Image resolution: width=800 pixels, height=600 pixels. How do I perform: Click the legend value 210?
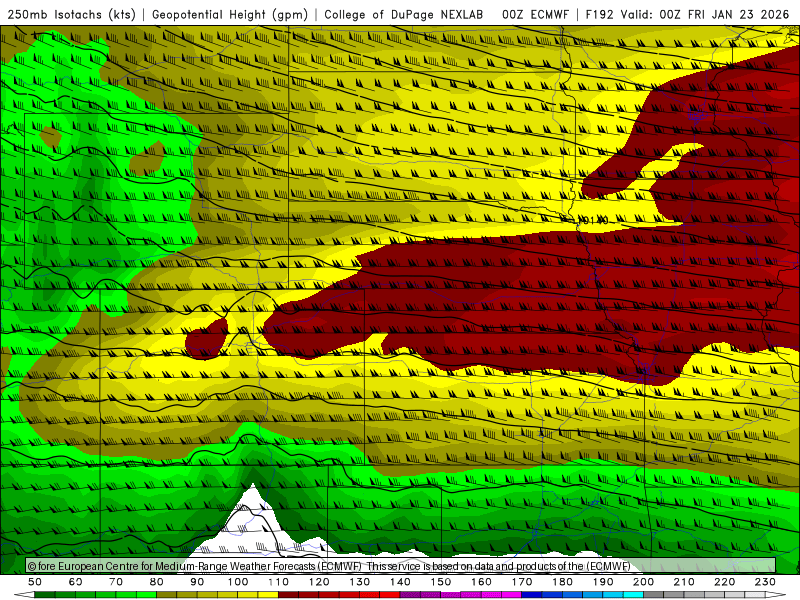click(x=685, y=582)
